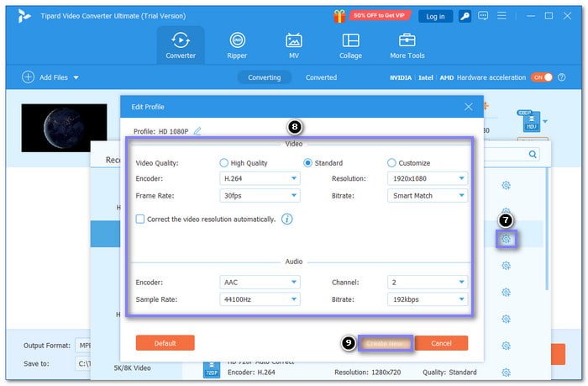Click the Default button
Screen dimensions: 588x386
pos(165,343)
